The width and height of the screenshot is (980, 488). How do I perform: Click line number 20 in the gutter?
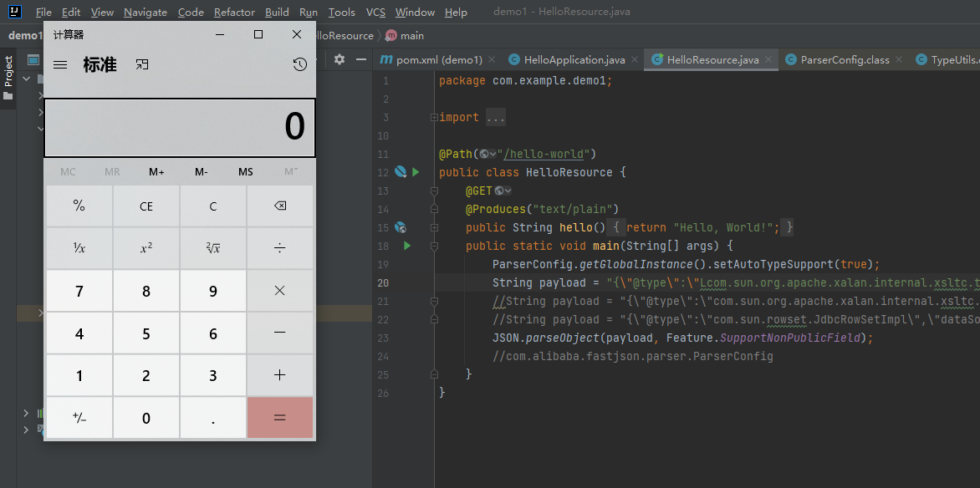pyautogui.click(x=382, y=283)
